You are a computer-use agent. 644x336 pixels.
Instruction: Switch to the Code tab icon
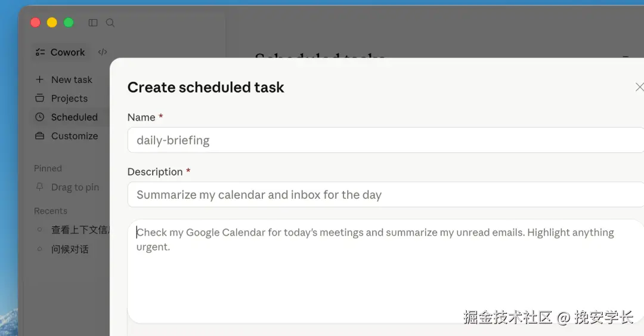coord(103,52)
